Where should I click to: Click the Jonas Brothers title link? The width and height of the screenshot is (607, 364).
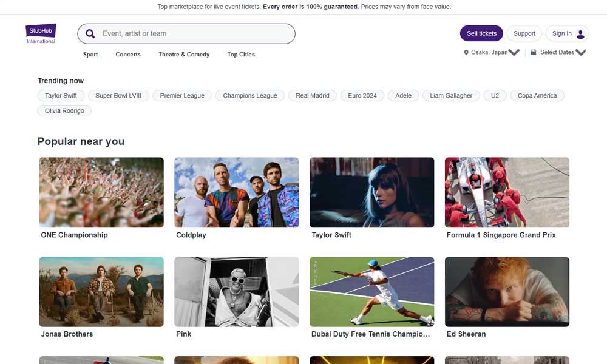[x=67, y=334]
